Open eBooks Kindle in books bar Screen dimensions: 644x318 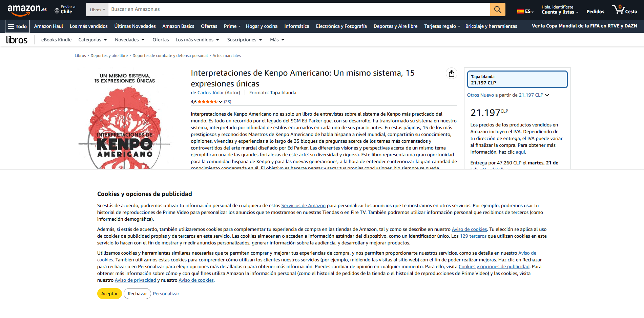tap(56, 40)
